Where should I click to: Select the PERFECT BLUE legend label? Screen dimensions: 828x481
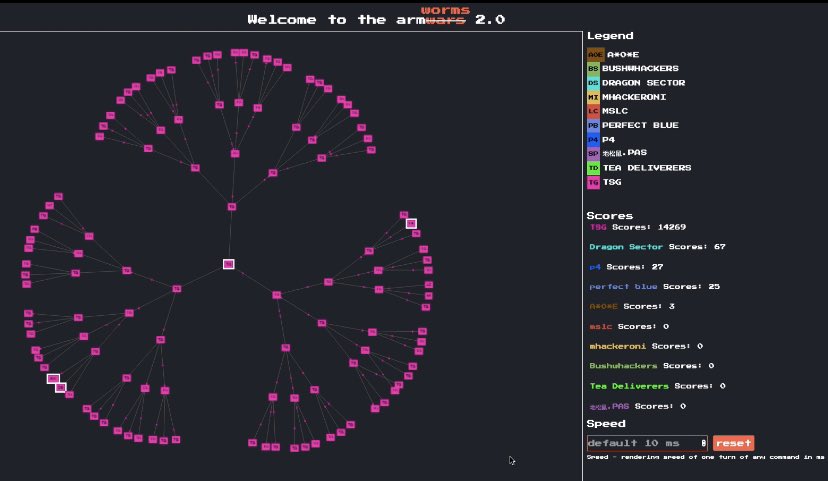point(640,125)
